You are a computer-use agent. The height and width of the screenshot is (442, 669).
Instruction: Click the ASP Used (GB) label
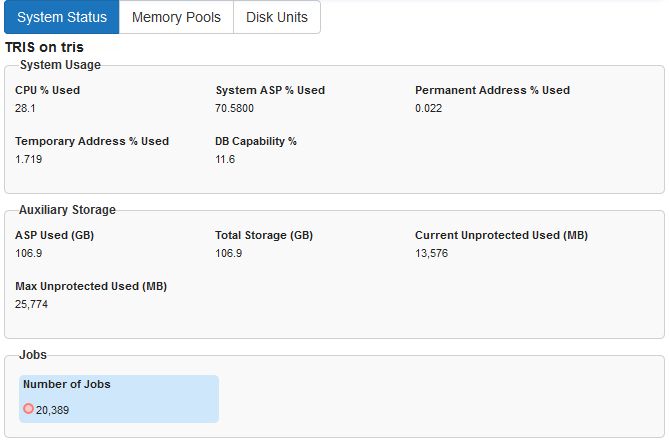click(54, 235)
